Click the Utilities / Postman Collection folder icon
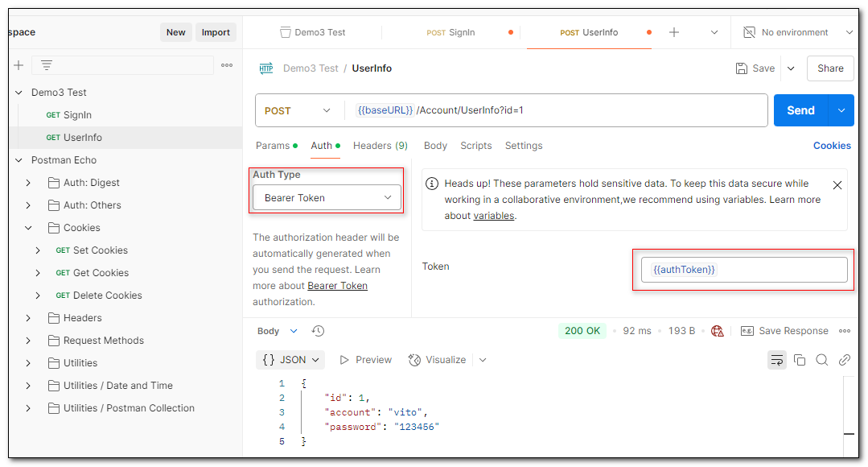This screenshot has height=467, width=868. 54,408
